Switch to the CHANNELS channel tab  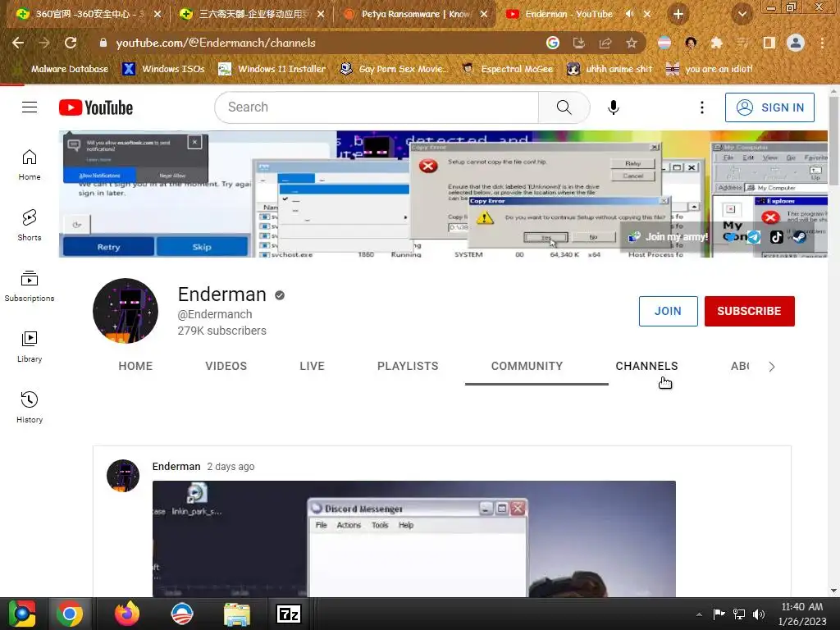[x=646, y=366]
